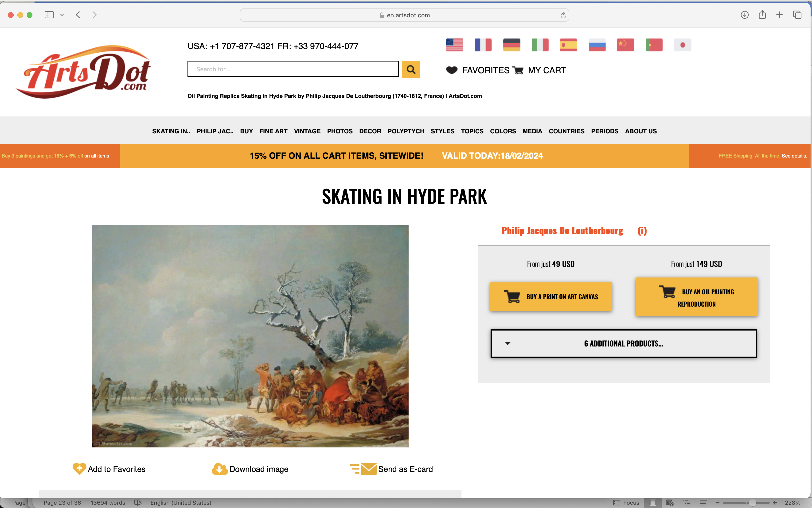Open the COUNTRIES menu item
This screenshot has height=508, width=812.
pos(566,131)
